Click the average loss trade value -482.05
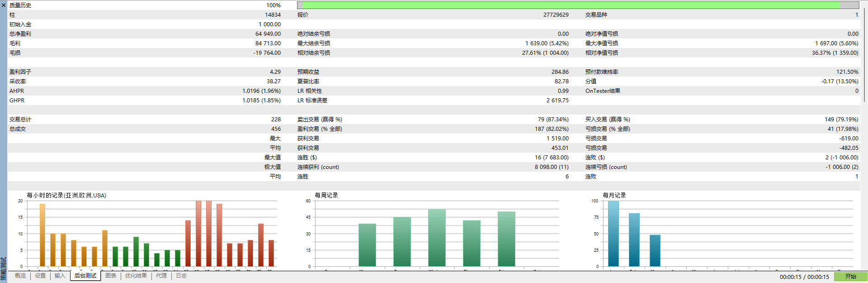Screen dimensions: 868x283 (x=849, y=148)
